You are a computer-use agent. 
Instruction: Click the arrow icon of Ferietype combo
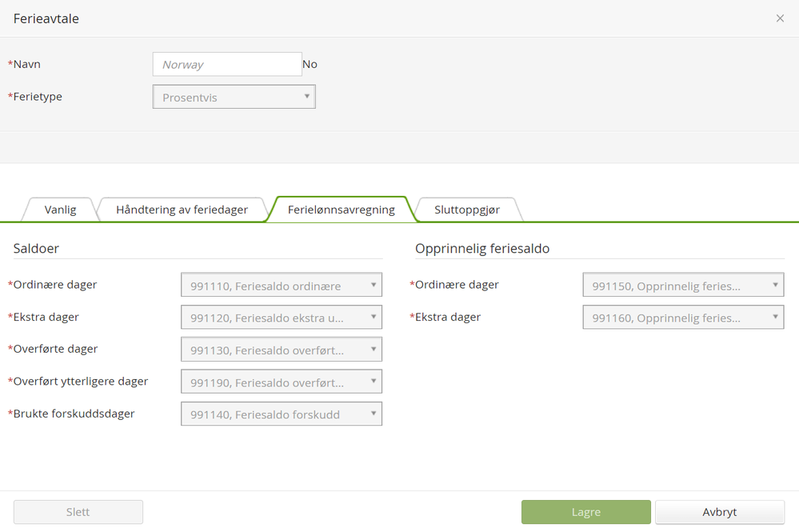pyautogui.click(x=306, y=97)
